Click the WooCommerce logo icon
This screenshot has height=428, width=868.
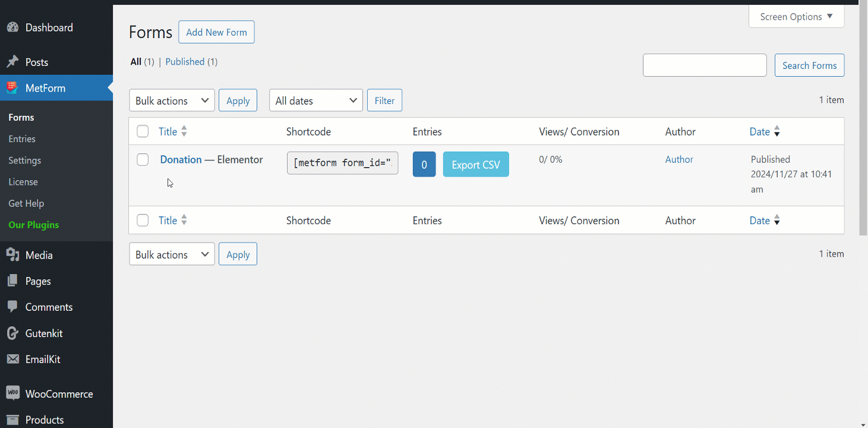coord(12,394)
